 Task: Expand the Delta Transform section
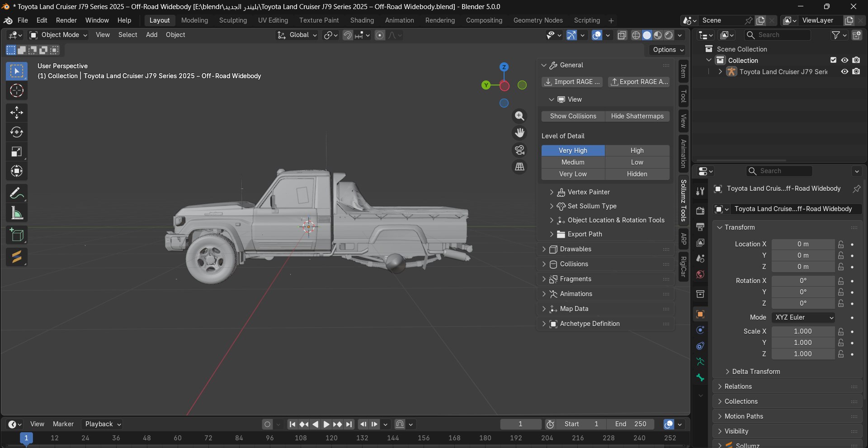[x=756, y=372]
